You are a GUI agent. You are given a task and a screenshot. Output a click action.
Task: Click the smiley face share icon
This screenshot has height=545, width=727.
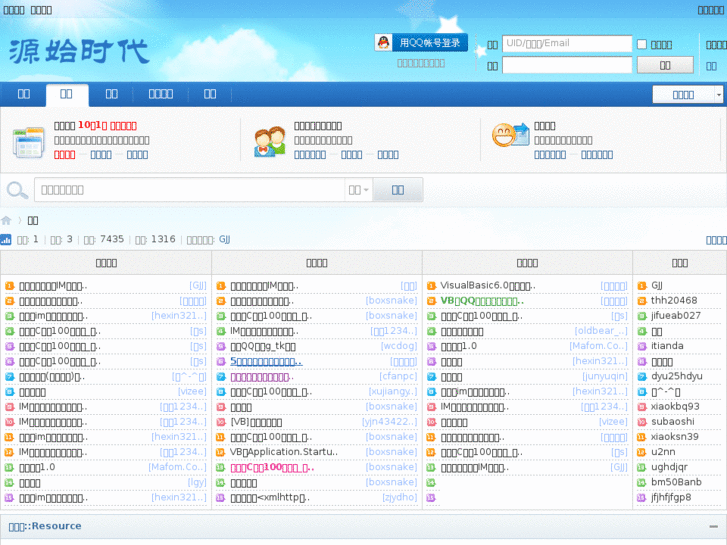(510, 135)
